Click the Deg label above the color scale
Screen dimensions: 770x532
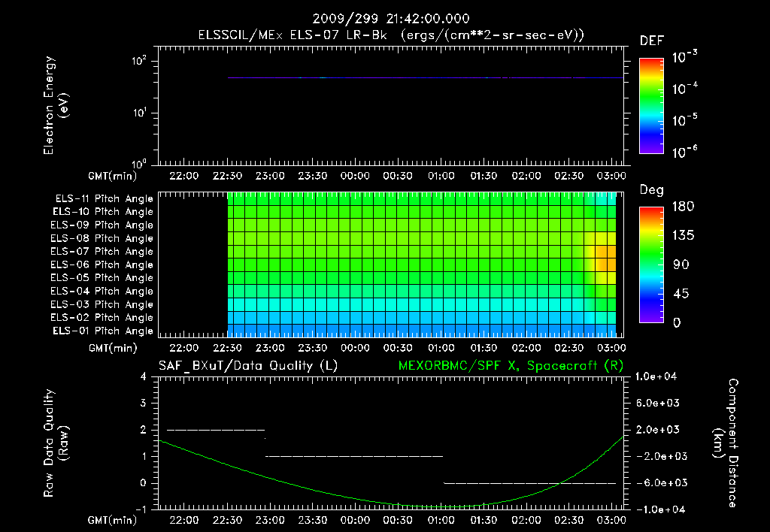point(652,190)
